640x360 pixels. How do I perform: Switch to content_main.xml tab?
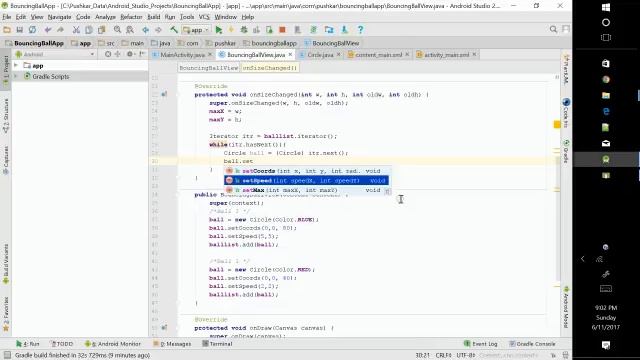pyautogui.click(x=378, y=55)
